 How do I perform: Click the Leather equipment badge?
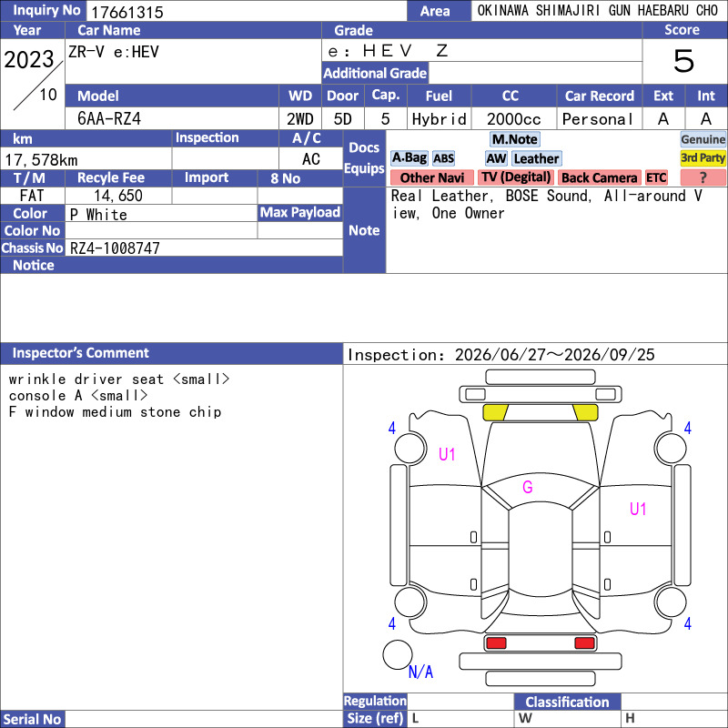coord(537,158)
